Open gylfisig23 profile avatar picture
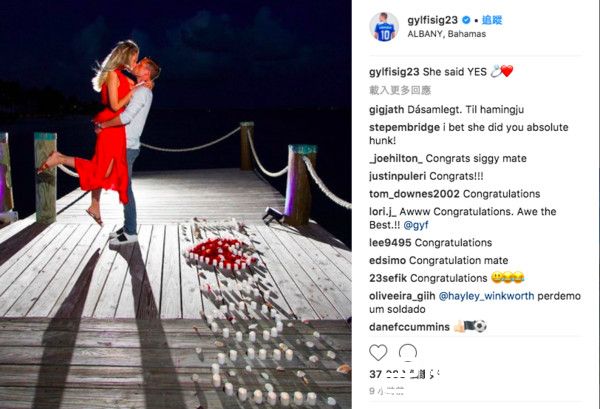The height and width of the screenshot is (409, 600). (384, 26)
